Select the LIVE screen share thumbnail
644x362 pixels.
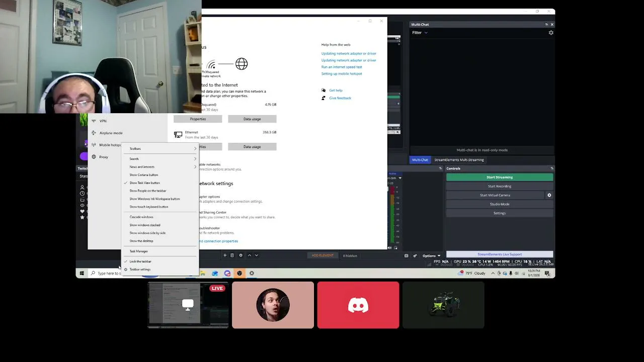point(188,305)
